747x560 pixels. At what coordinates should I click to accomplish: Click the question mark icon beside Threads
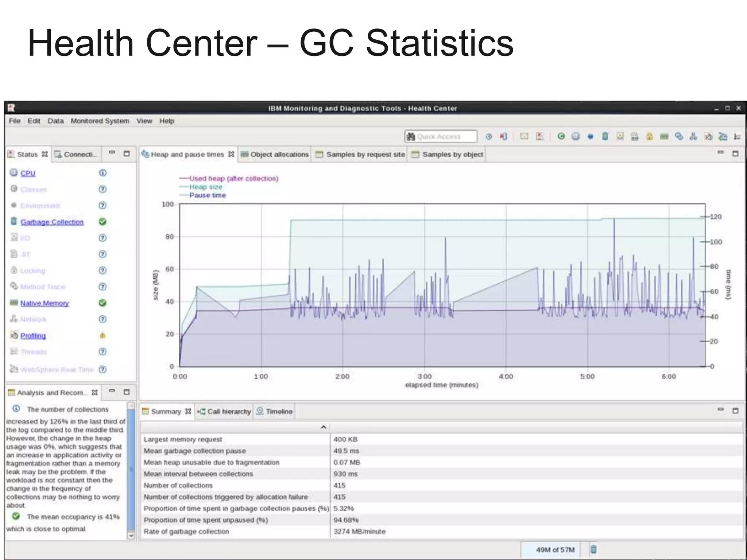[102, 351]
